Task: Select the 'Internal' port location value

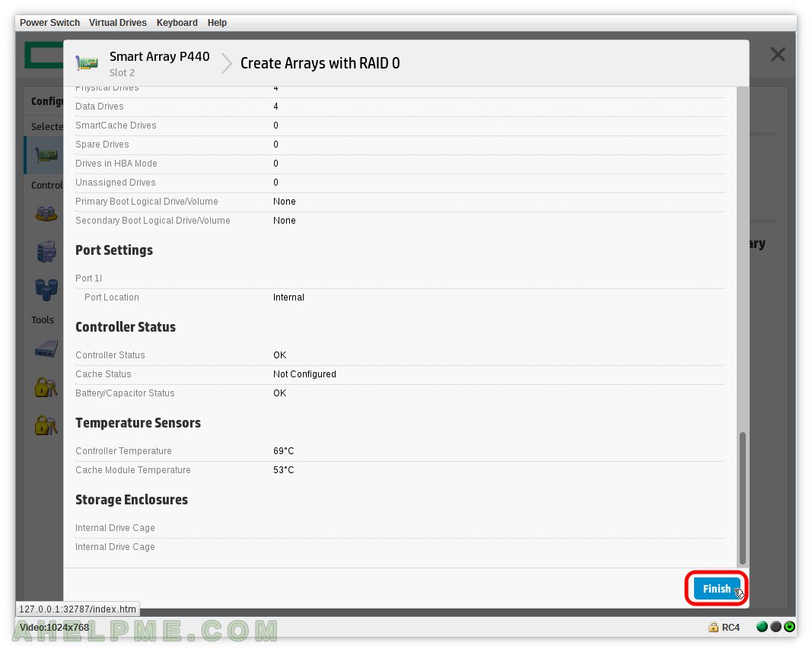Action: point(288,297)
